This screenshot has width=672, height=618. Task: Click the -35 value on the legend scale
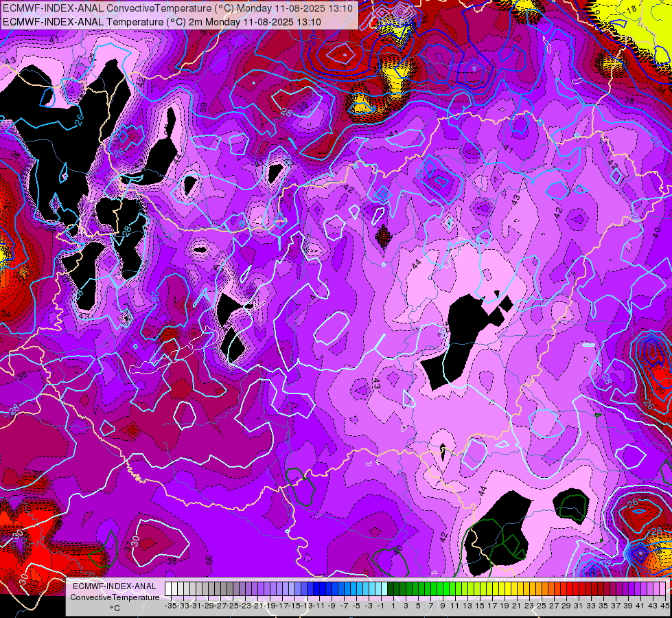pyautogui.click(x=170, y=606)
